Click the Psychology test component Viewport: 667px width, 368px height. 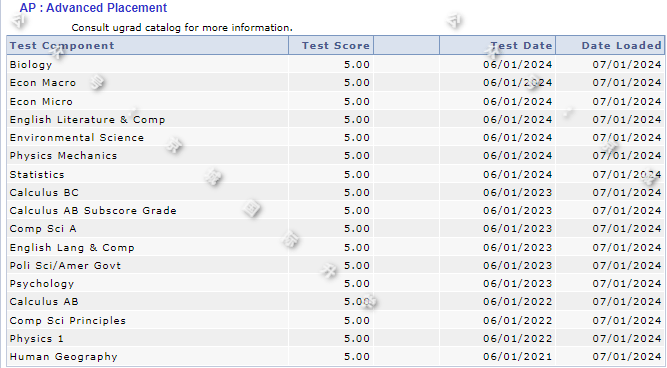click(x=42, y=284)
